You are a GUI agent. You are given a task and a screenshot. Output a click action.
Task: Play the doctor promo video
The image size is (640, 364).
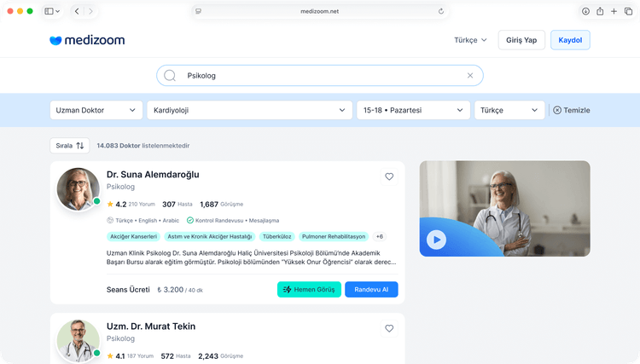tap(436, 240)
